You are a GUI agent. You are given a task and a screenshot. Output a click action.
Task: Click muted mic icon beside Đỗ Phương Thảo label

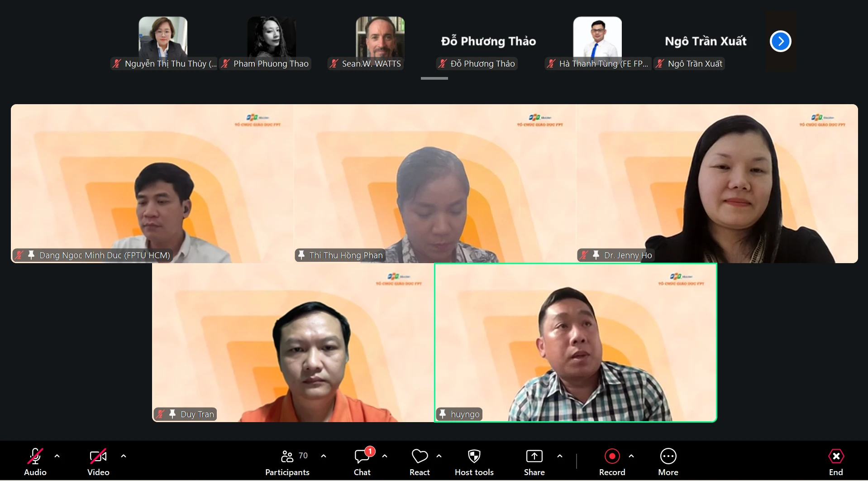[443, 64]
